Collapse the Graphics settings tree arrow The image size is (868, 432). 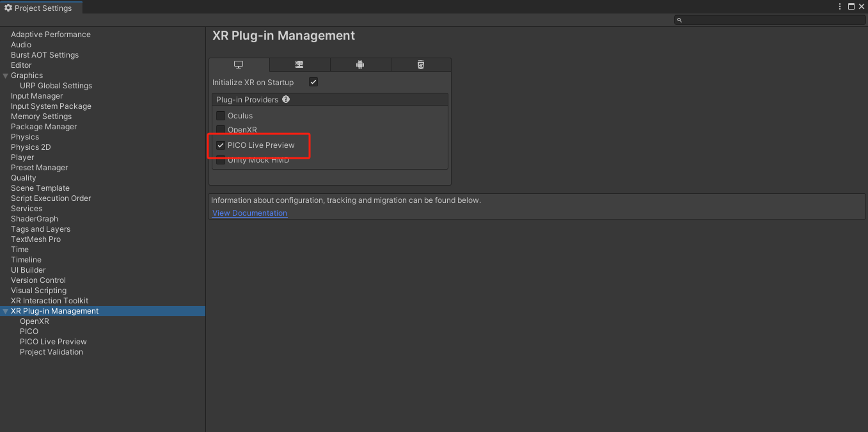click(6, 76)
